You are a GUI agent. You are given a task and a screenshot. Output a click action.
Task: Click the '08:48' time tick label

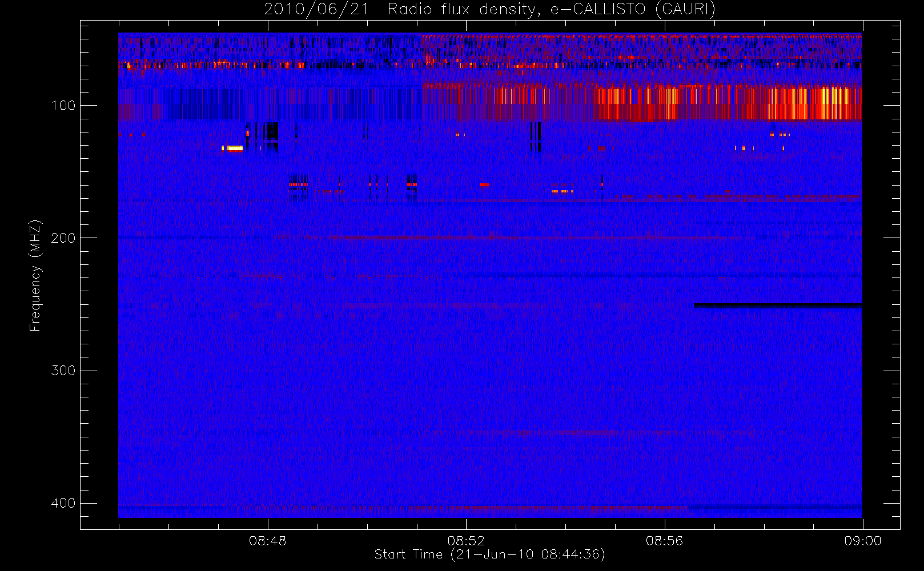267,541
